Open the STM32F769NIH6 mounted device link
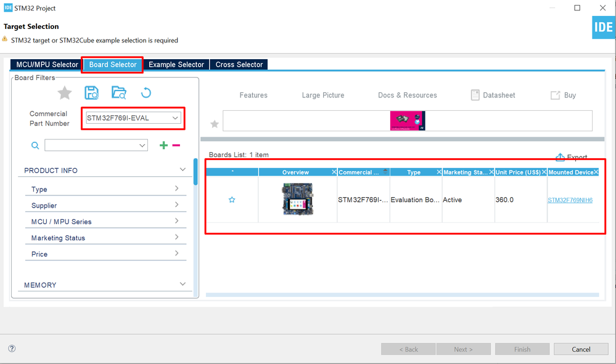616x364 pixels. (570, 200)
